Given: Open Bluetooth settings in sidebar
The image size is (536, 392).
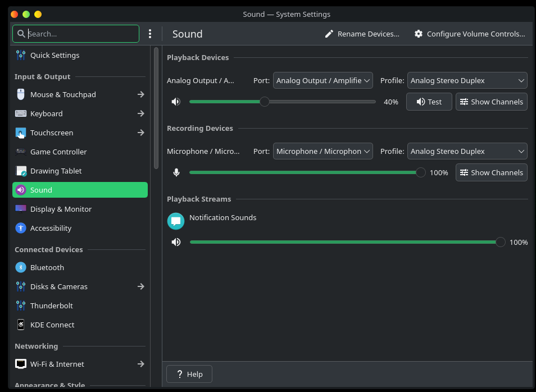Looking at the screenshot, I should [x=47, y=267].
